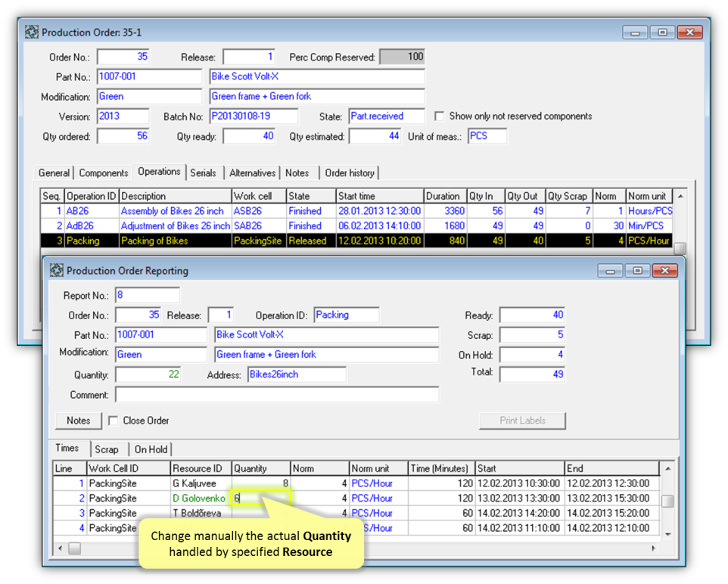
Task: Click the Version field showing 2013
Action: (123, 116)
